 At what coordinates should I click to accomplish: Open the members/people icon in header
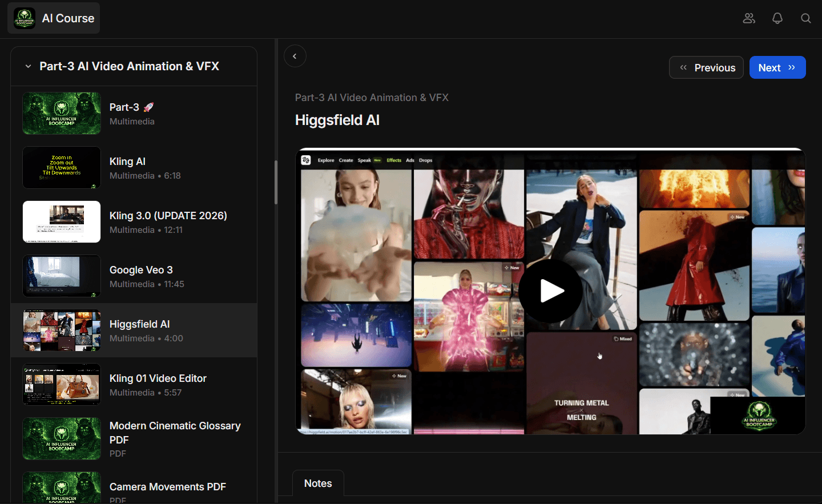[749, 18]
